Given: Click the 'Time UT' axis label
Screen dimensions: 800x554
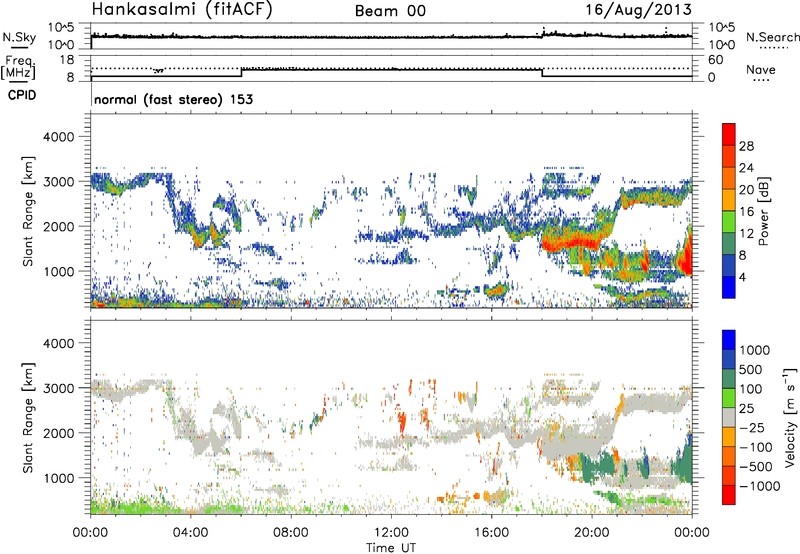Looking at the screenshot, I should 391,548.
